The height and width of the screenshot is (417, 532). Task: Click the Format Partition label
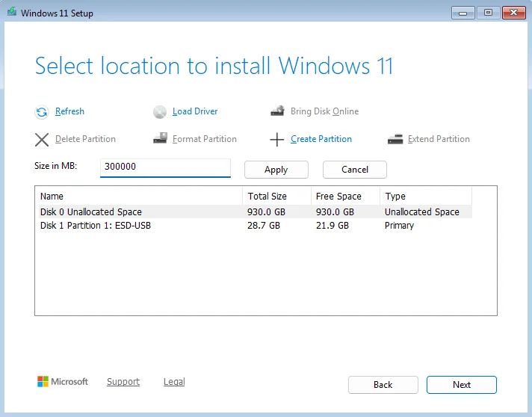point(205,139)
